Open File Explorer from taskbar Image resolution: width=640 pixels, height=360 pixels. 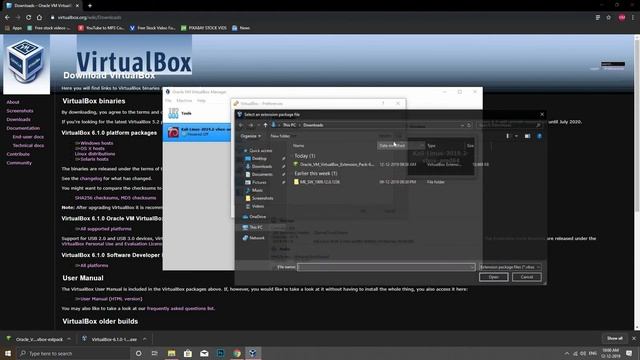171,353
